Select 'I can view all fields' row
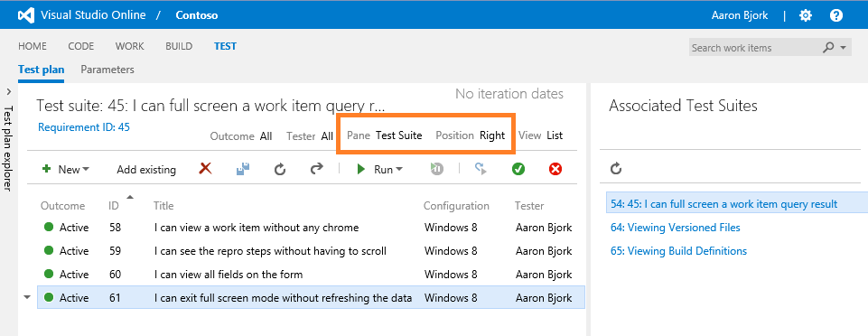The image size is (868, 336). (311, 274)
